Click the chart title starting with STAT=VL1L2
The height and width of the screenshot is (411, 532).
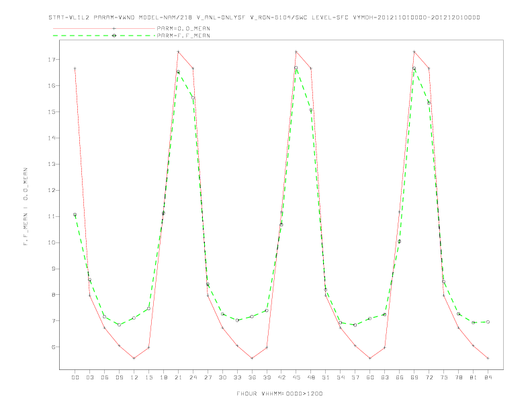tap(264, 17)
